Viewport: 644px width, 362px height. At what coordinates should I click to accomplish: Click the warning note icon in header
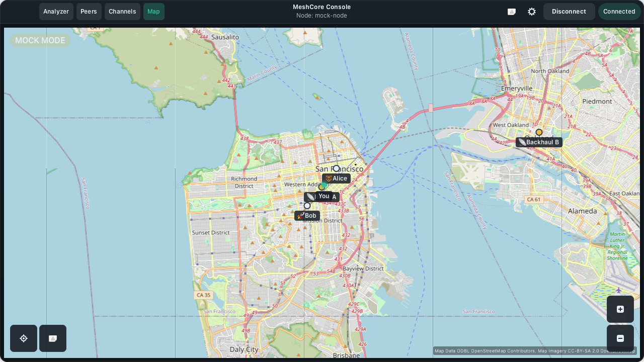point(512,12)
